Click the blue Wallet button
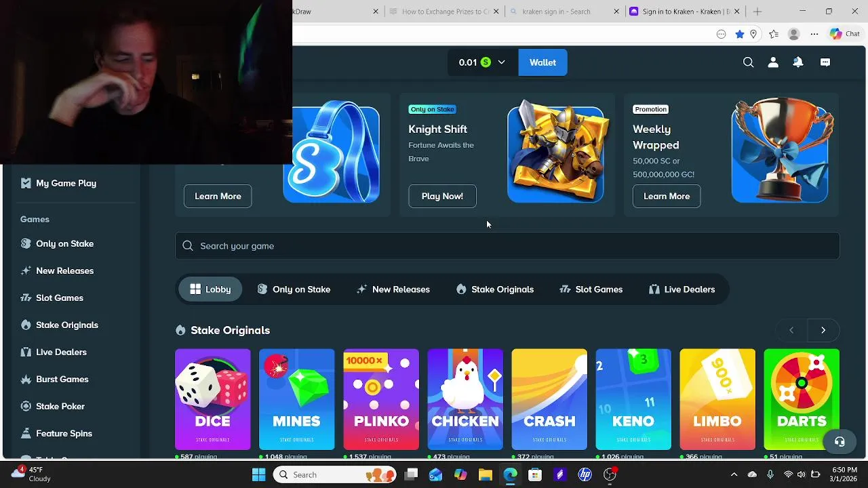The image size is (868, 488). pyautogui.click(x=542, y=62)
